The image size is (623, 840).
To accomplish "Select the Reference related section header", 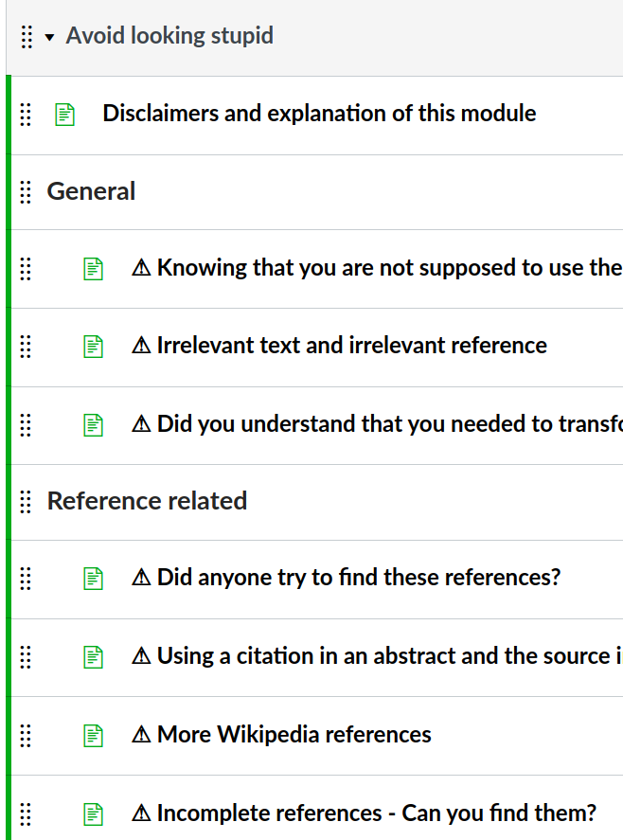I will (147, 501).
